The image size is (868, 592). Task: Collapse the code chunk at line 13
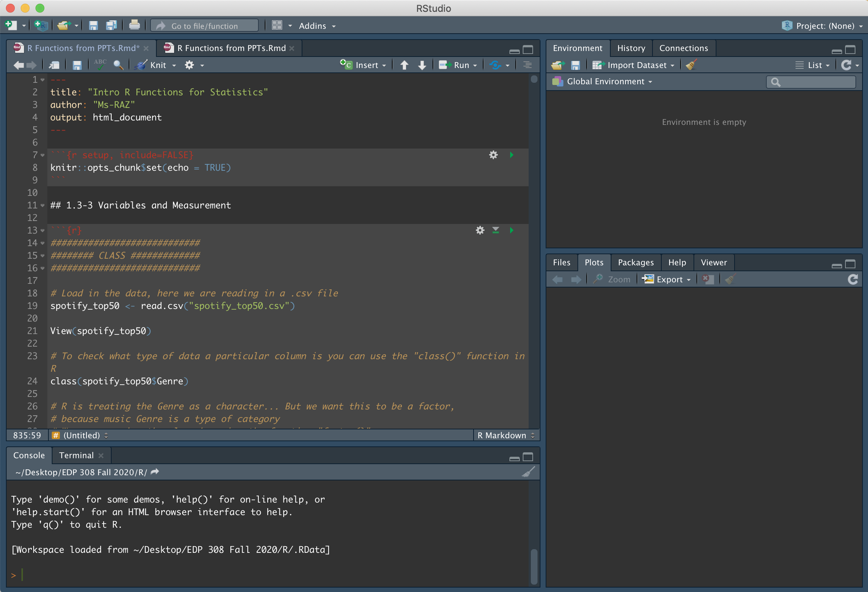tap(43, 231)
